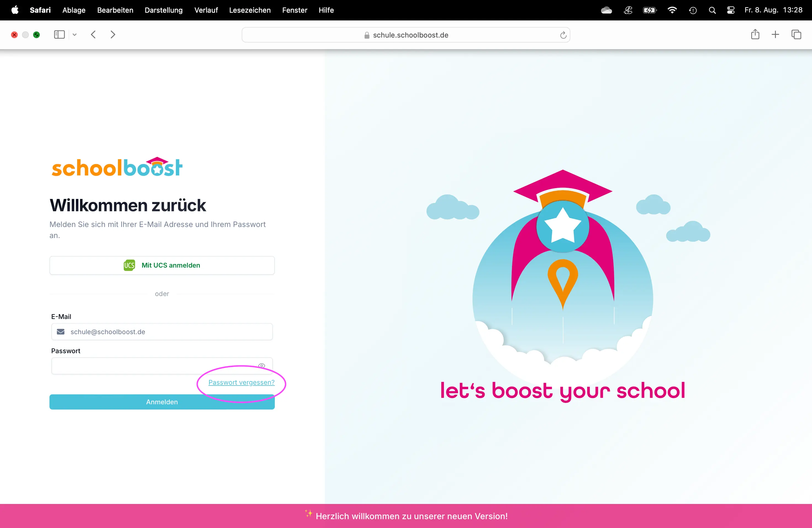
Task: Open the Control Center icon in the menu bar
Action: [731, 10]
